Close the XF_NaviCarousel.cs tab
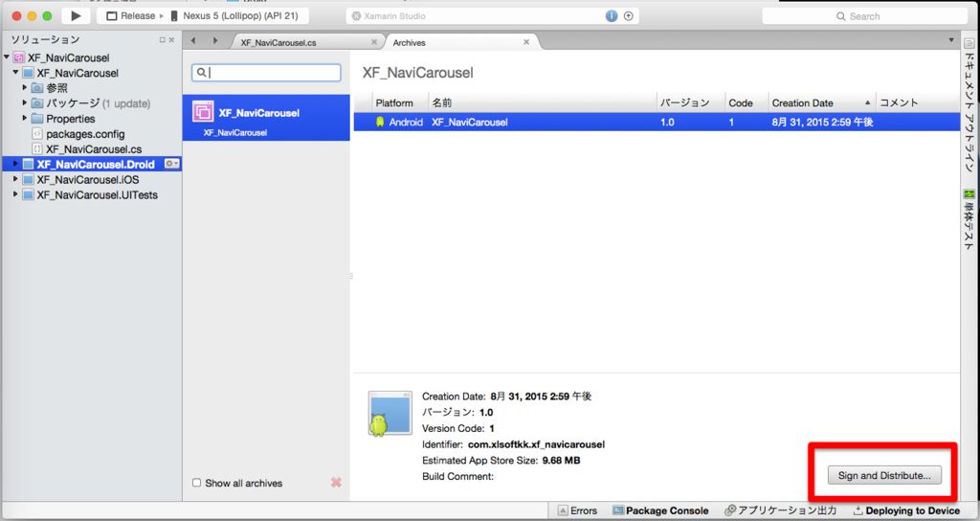Viewport: 980px width, 521px height. click(x=374, y=42)
